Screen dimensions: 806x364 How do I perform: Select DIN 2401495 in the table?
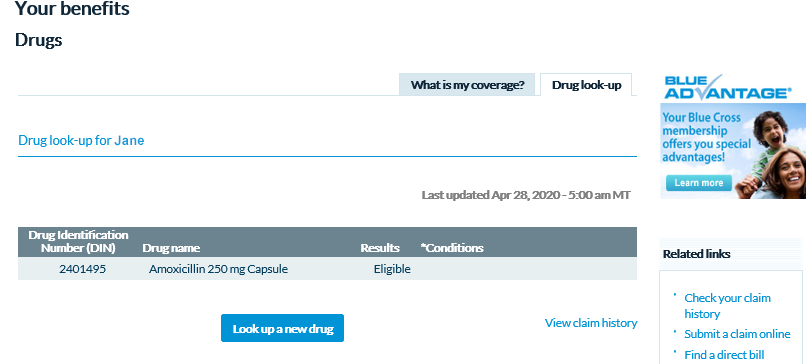click(x=82, y=269)
